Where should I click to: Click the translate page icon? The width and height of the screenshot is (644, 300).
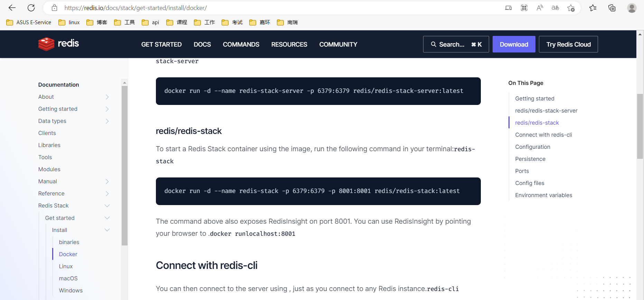[555, 8]
